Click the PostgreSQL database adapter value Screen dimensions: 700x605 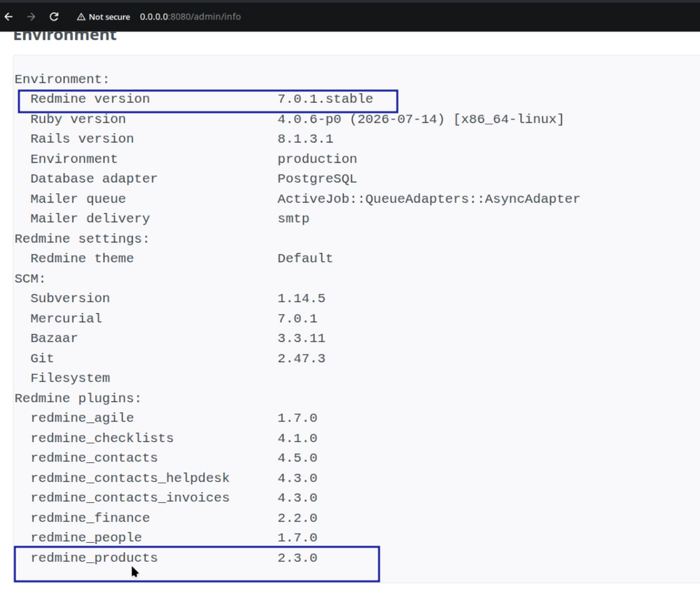tap(317, 179)
